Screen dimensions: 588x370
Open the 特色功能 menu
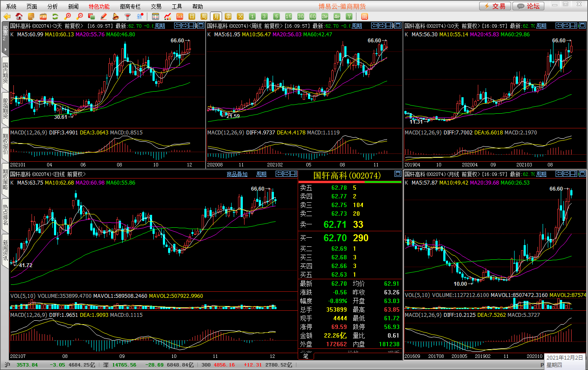point(99,6)
